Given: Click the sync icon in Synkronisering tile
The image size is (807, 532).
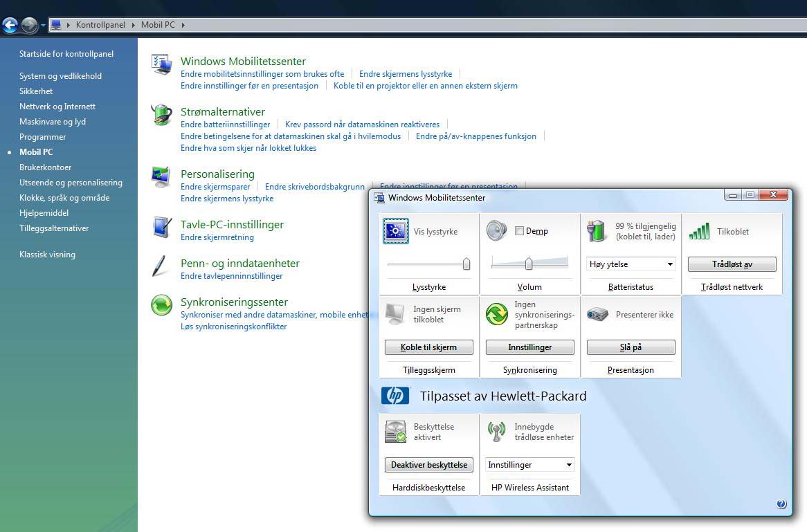Looking at the screenshot, I should pos(497,314).
